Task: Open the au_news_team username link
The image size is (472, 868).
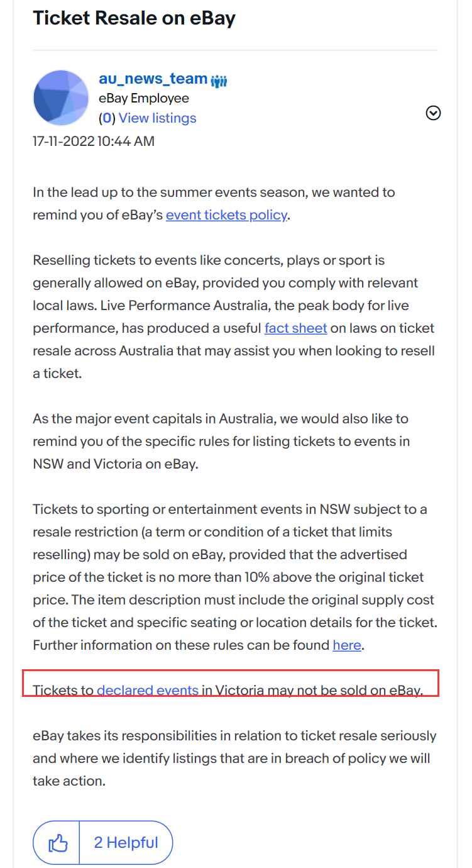Action: tap(153, 79)
